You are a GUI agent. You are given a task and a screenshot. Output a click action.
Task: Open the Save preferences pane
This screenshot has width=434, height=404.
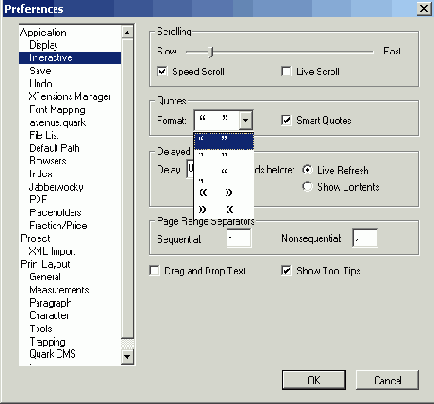coord(40,71)
